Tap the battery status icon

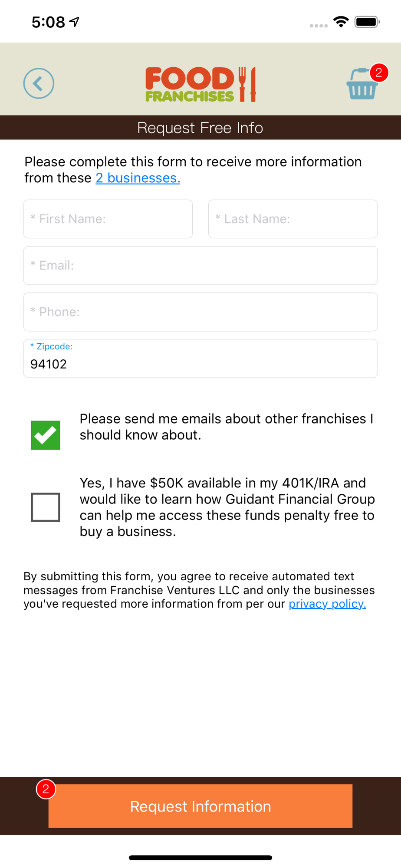tap(367, 22)
